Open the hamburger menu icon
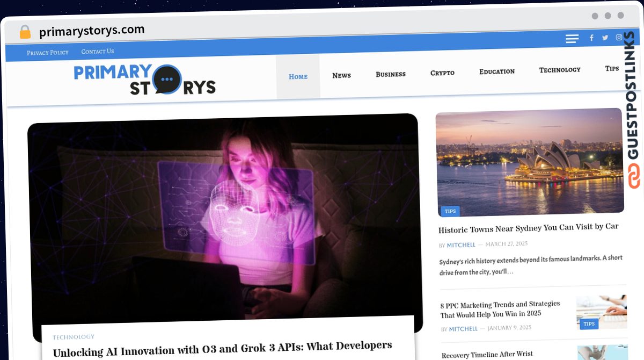Image resolution: width=644 pixels, height=360 pixels. [572, 39]
